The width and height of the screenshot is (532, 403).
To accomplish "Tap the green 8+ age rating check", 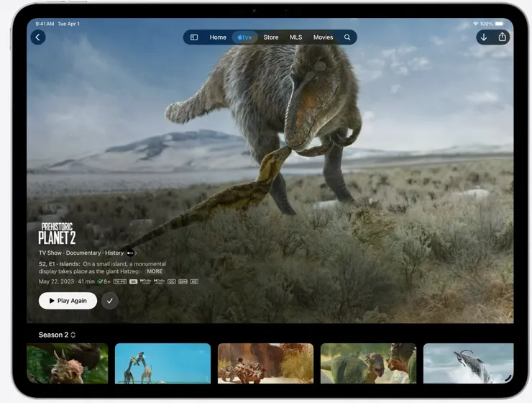I will [x=104, y=282].
